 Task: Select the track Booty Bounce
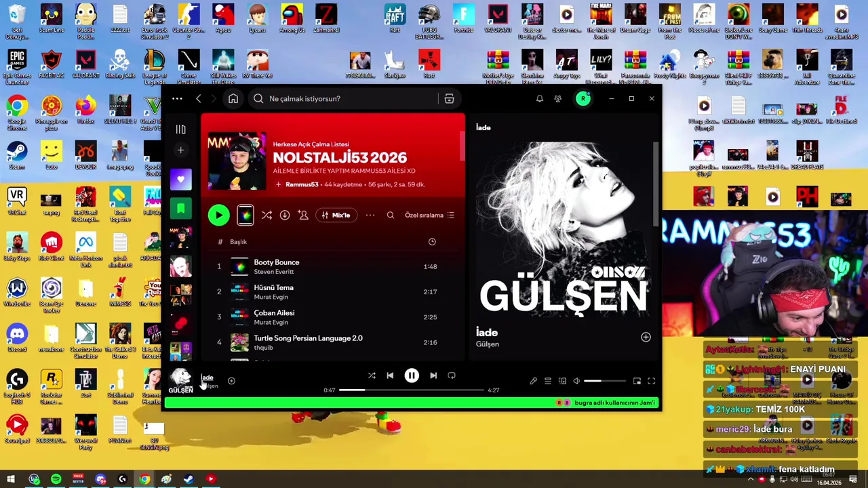(276, 262)
